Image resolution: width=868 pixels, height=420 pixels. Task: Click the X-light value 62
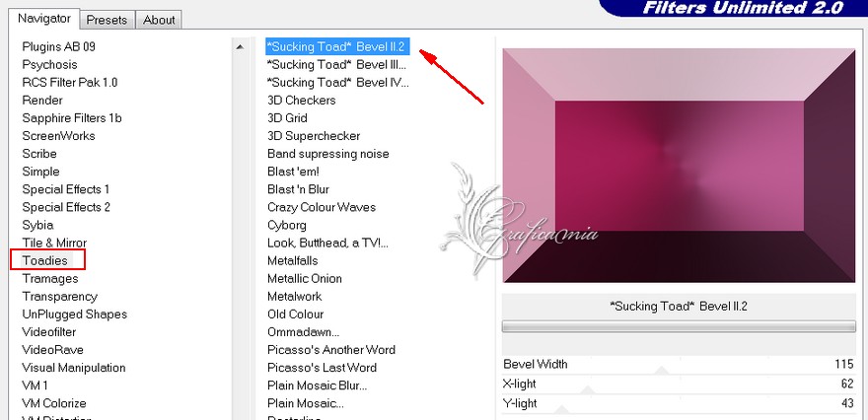pyautogui.click(x=847, y=384)
